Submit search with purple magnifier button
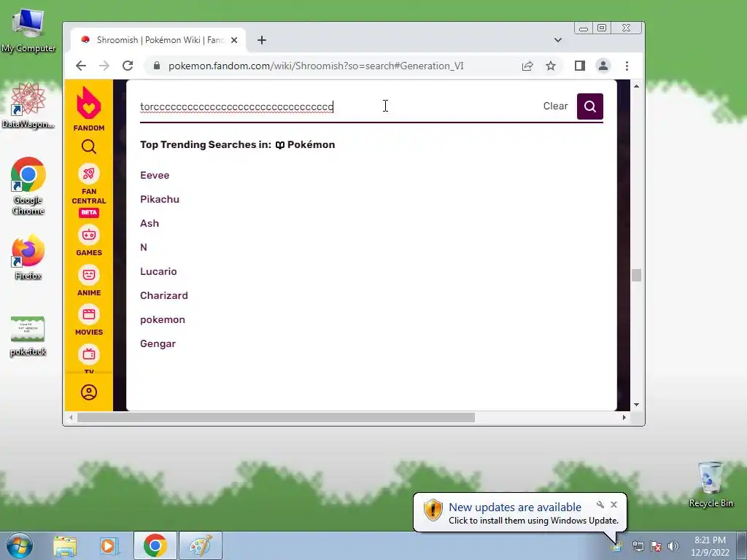The width and height of the screenshot is (747, 560). (x=589, y=106)
